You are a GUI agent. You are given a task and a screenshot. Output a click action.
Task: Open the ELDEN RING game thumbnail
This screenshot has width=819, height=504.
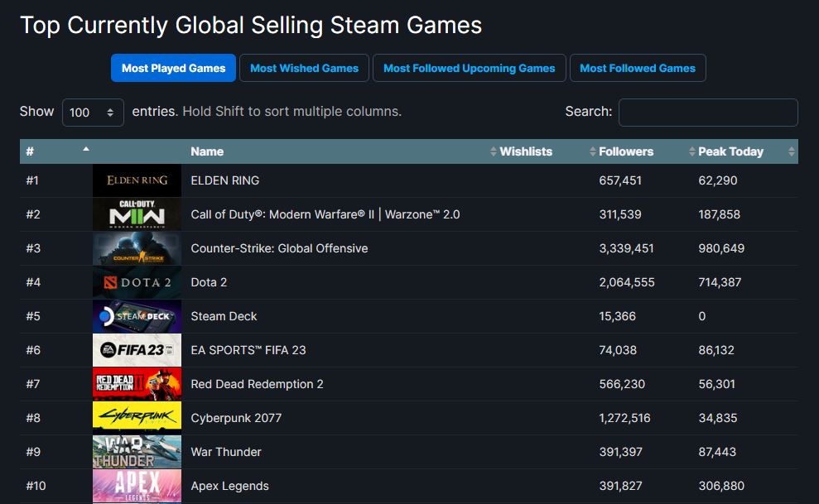137,180
